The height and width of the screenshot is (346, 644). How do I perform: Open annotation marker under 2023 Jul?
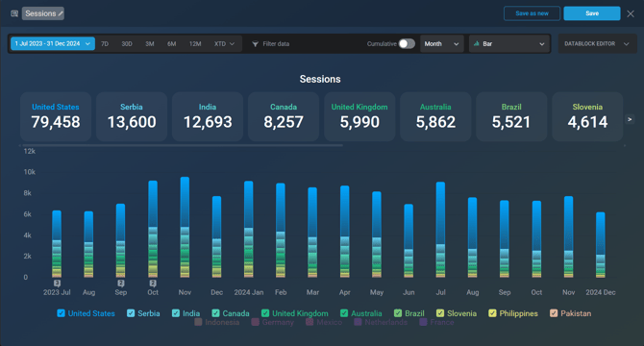point(57,284)
